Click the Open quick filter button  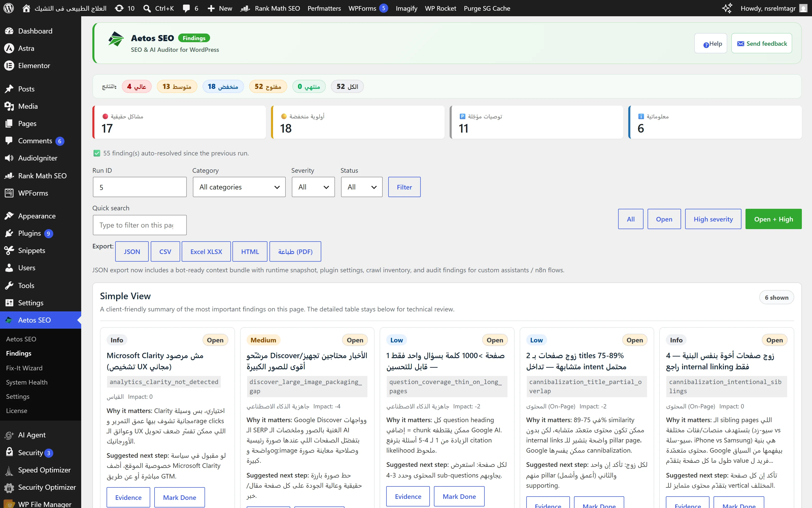664,219
